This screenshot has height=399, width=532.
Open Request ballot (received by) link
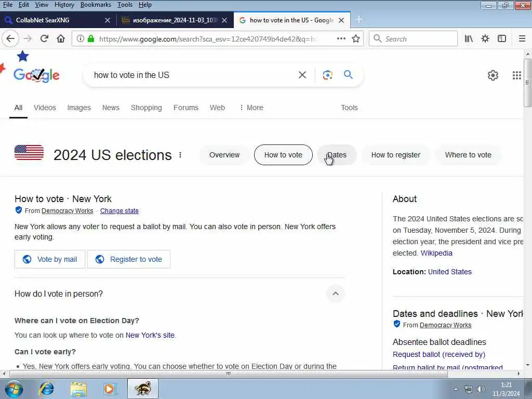(438, 354)
